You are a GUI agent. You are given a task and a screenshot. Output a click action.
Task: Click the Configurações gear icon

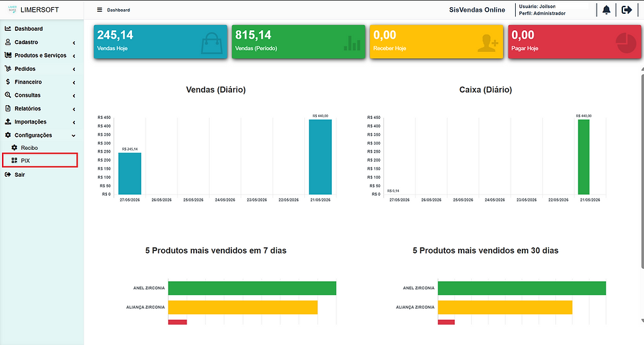point(8,135)
